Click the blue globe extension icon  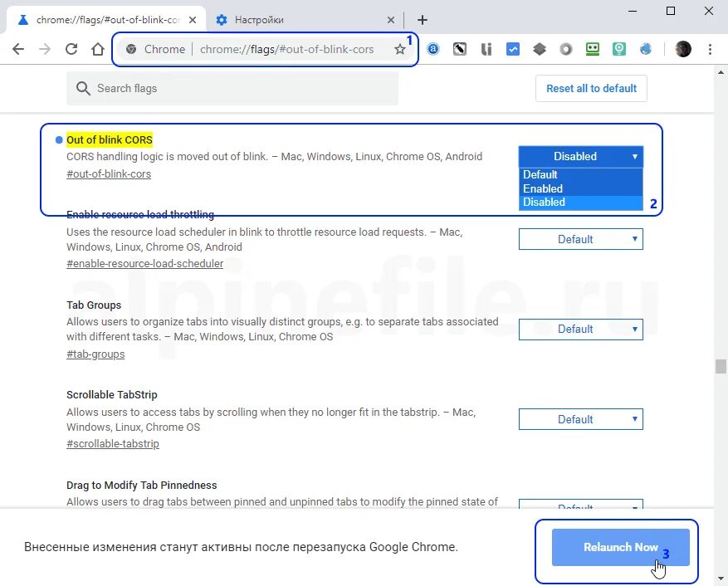[645, 49]
